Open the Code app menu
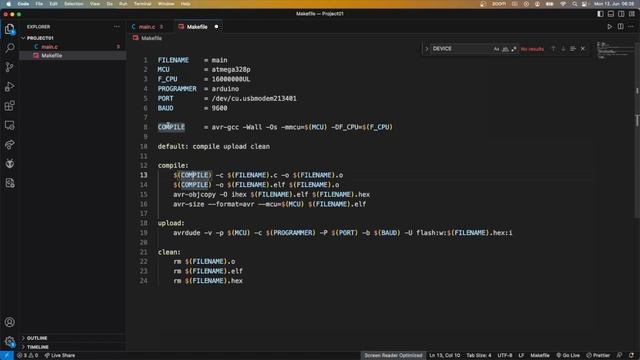This screenshot has height=360, width=640. coord(23,4)
